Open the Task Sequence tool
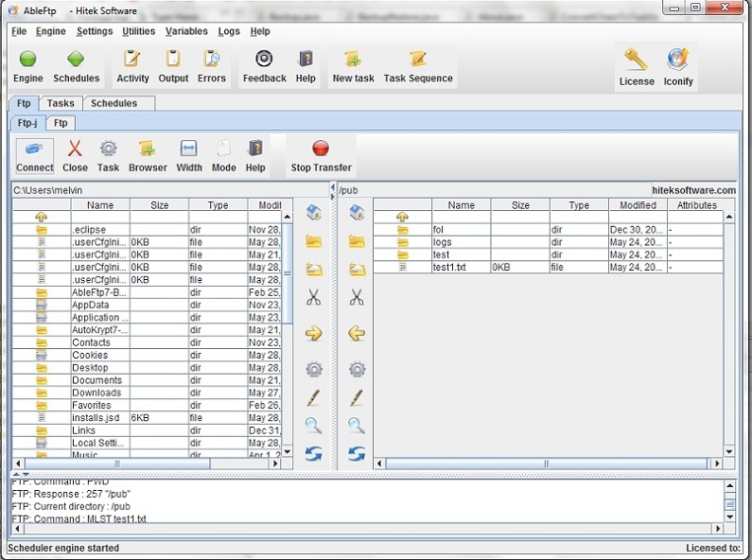The width and height of the screenshot is (752, 560). tap(417, 66)
